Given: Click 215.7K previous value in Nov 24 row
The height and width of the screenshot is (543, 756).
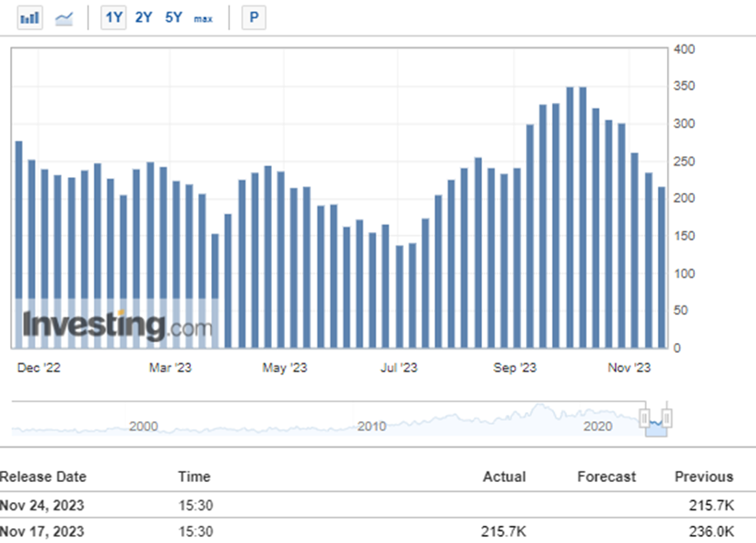Looking at the screenshot, I should click(711, 506).
